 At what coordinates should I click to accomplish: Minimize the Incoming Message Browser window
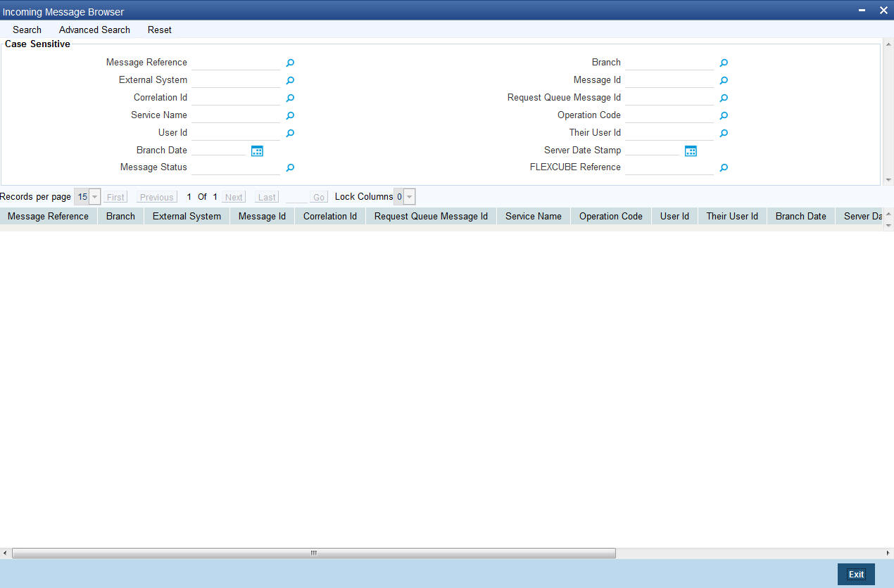click(x=862, y=11)
